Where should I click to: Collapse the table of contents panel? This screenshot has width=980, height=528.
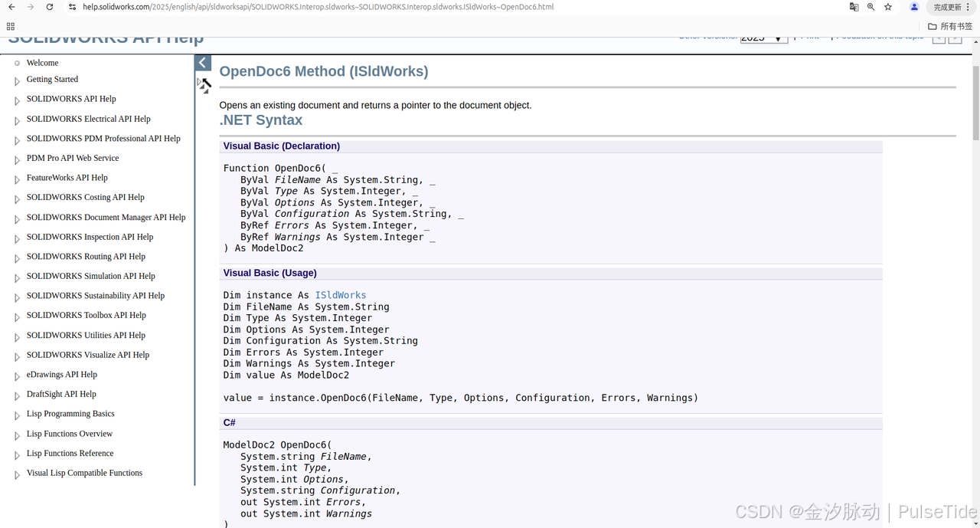pos(203,63)
